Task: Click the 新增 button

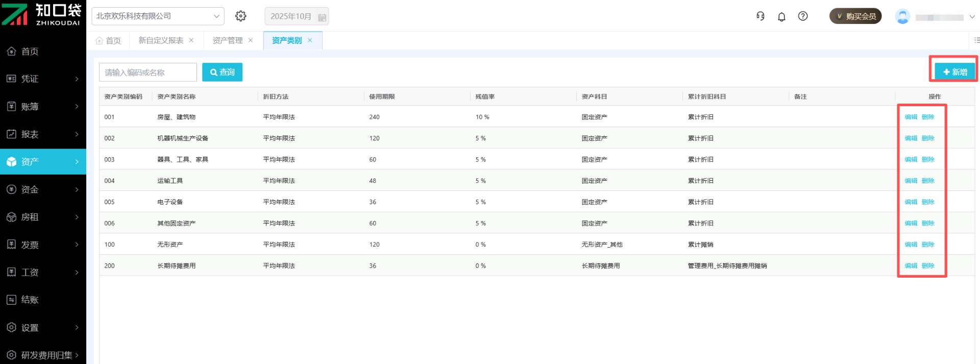Action: coord(954,72)
